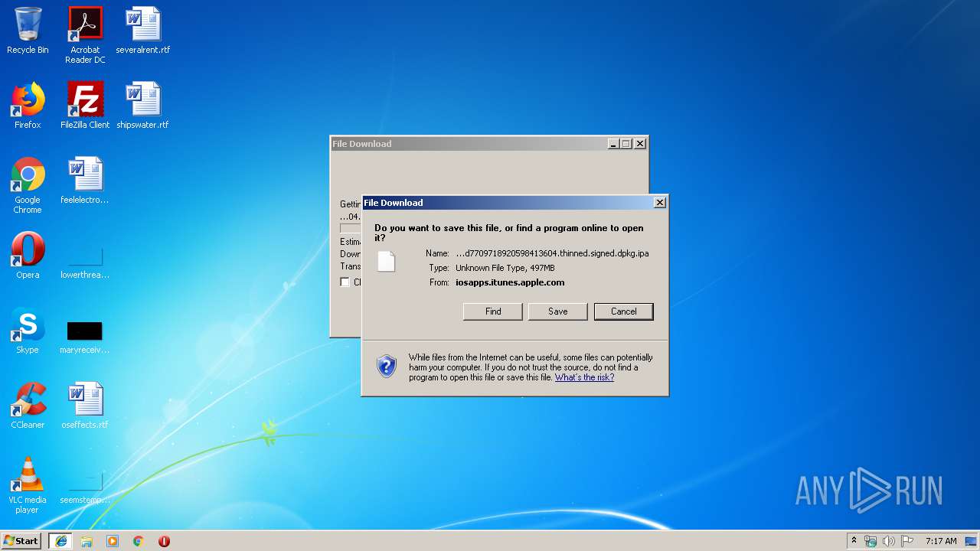980x551 pixels.
Task: Open the "What's the risk?" link
Action: point(584,377)
